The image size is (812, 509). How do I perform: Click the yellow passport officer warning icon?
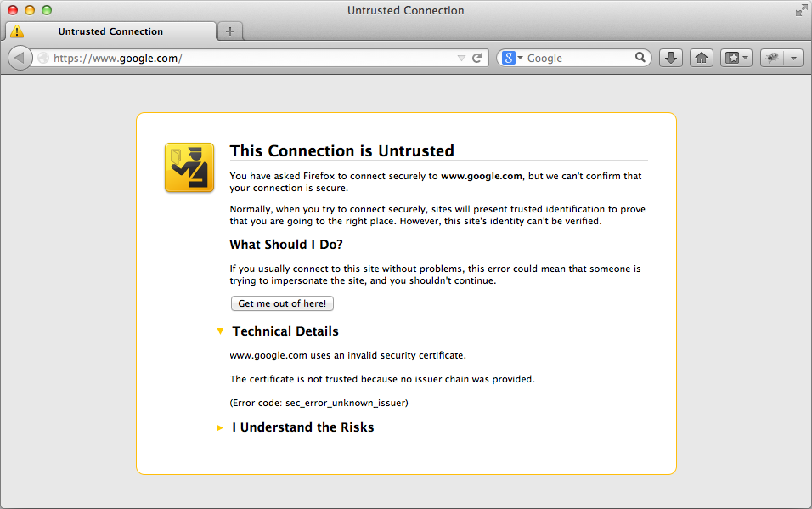189,167
